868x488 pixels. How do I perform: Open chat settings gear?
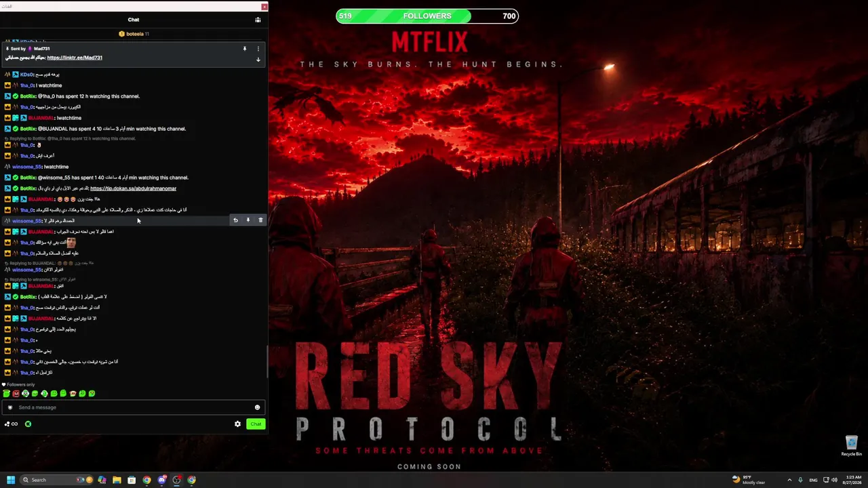237,424
